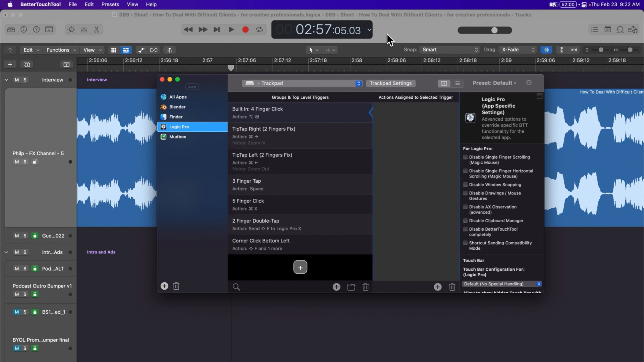The image size is (644, 362).
Task: Add an app with the sidebar plus icon
Action: pos(164,286)
